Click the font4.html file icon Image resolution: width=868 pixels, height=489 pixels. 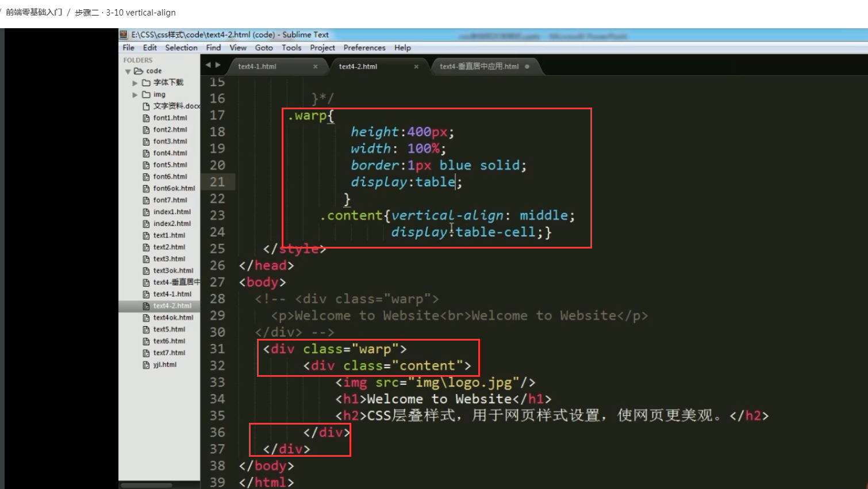click(x=146, y=153)
